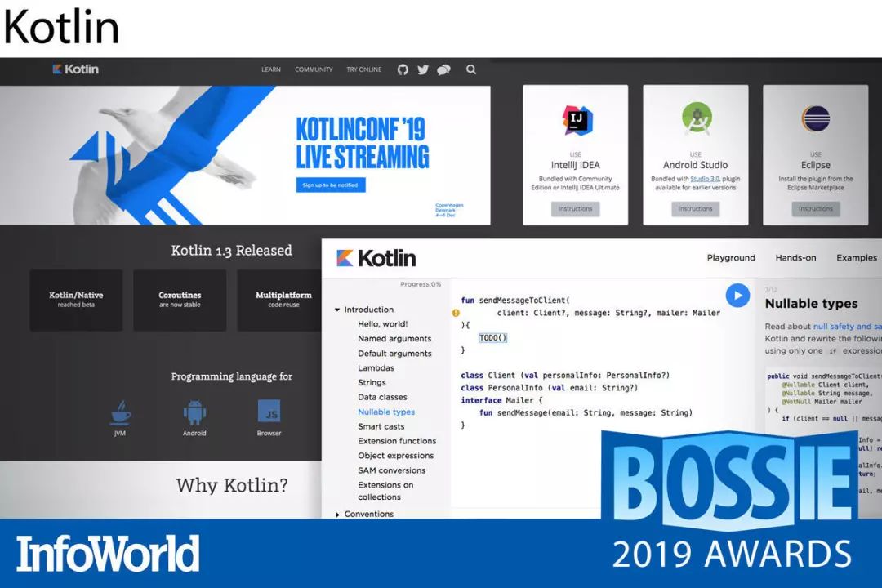Screen dimensions: 882x588
Task: Expand the Conventions tree section
Action: 337,514
